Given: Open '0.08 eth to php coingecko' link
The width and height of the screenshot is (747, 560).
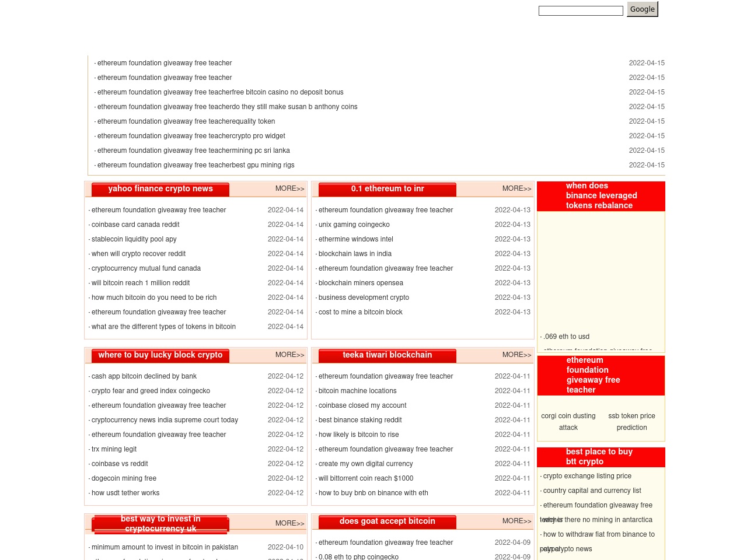Looking at the screenshot, I should [x=358, y=556].
